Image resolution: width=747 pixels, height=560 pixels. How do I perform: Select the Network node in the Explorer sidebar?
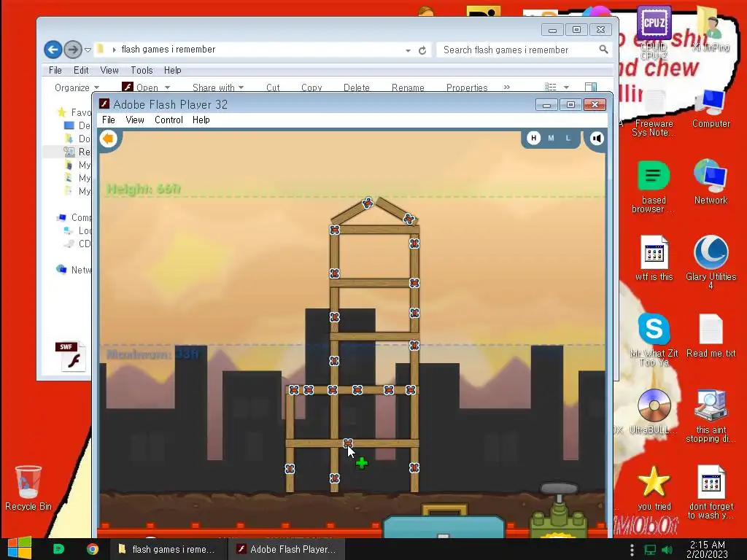click(x=74, y=270)
